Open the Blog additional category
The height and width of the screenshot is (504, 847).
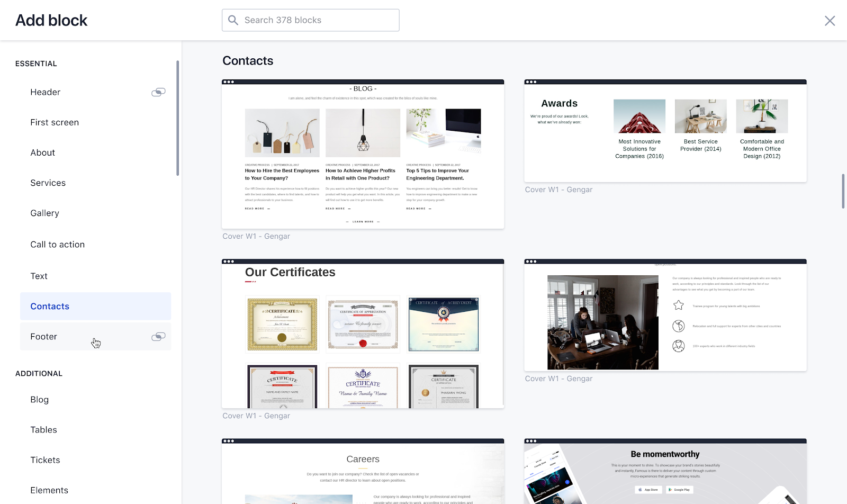pos(95,400)
